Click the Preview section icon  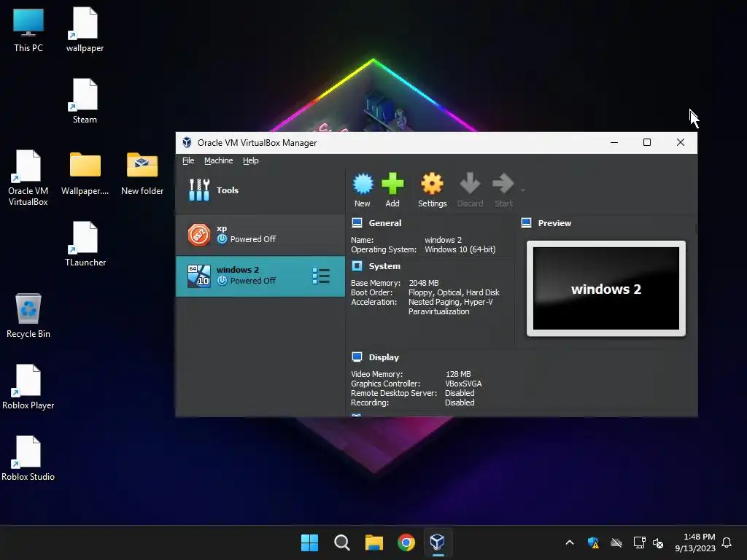(527, 222)
